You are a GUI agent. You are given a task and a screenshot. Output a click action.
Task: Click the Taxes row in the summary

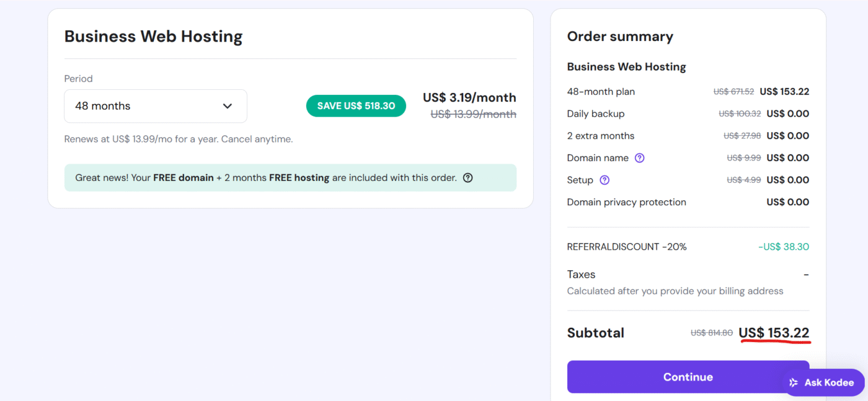(581, 274)
